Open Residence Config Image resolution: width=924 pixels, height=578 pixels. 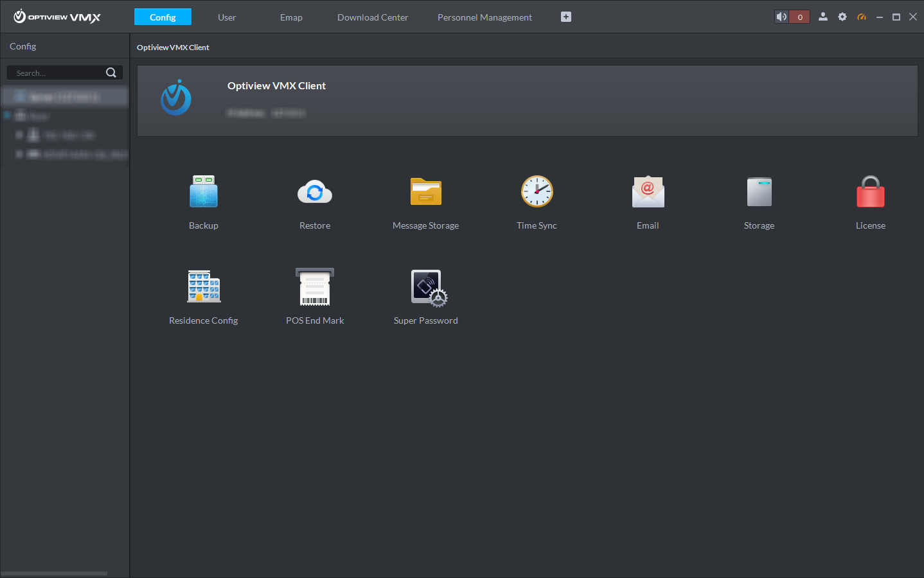[203, 286]
